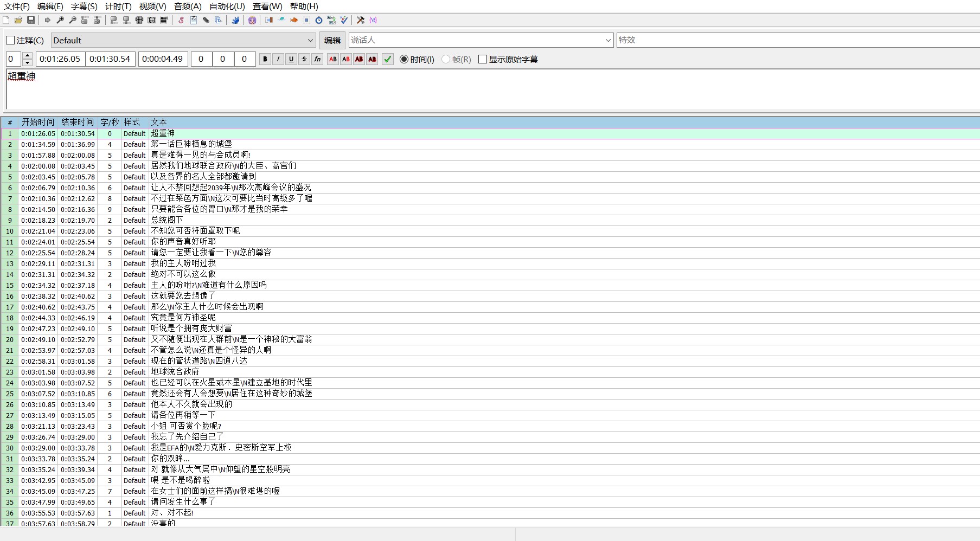
Task: Open the 视频(V) menu
Action: coord(152,7)
